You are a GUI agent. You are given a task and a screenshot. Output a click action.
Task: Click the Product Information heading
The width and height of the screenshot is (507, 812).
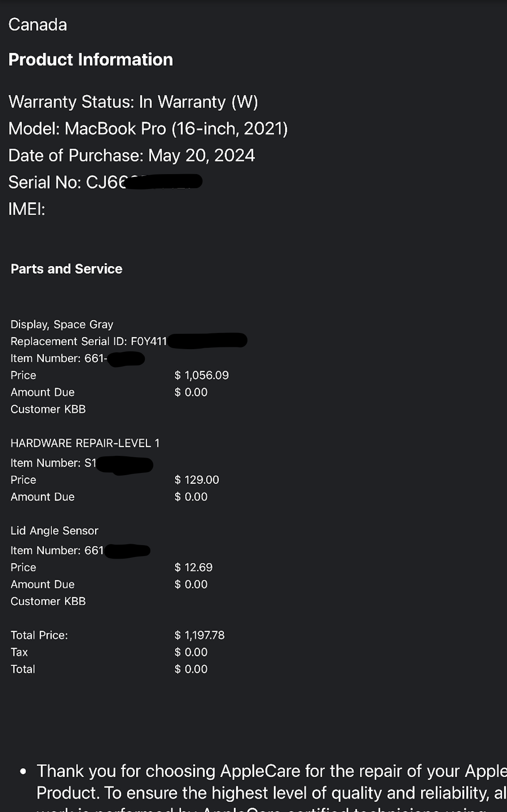(x=91, y=59)
